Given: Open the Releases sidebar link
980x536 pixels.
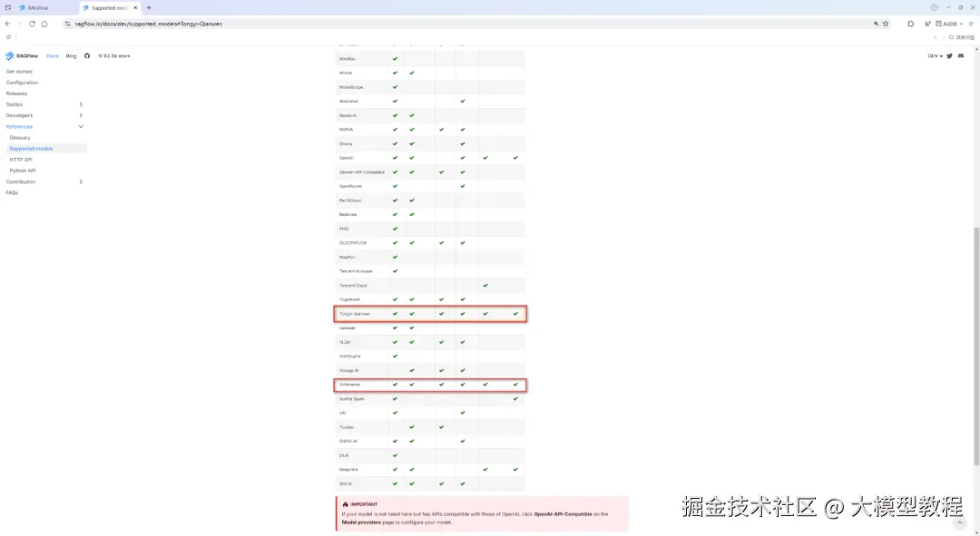Looking at the screenshot, I should 16,93.
